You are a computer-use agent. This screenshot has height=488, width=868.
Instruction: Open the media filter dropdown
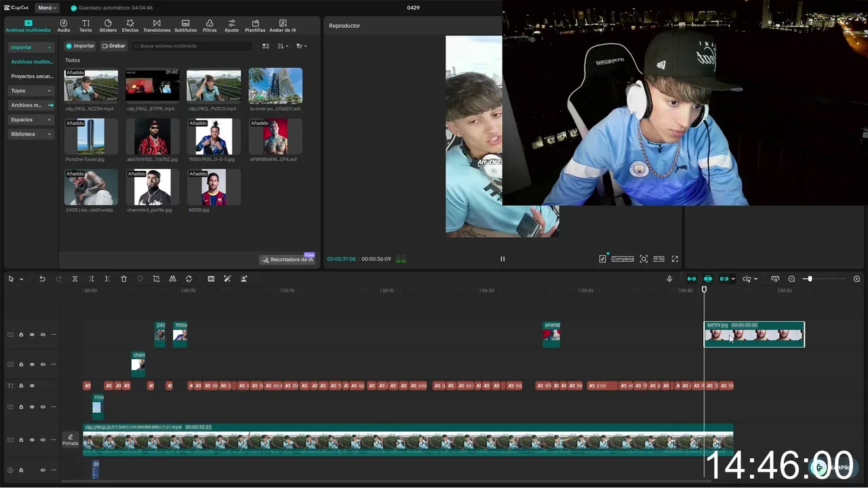pos(302,46)
